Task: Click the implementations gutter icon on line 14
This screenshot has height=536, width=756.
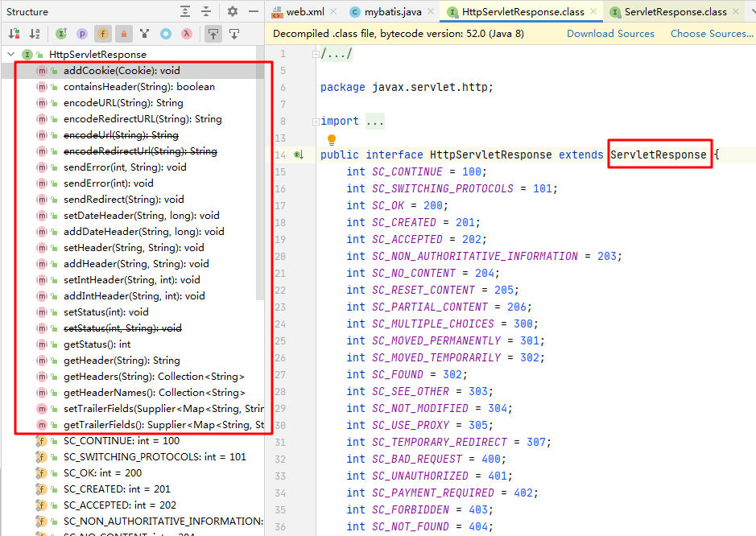Action: (x=299, y=155)
